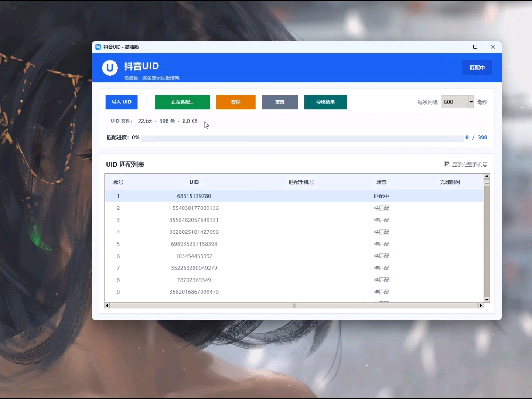The width and height of the screenshot is (532, 399).
Task: Minimize the 抖音UID window
Action: tap(458, 47)
